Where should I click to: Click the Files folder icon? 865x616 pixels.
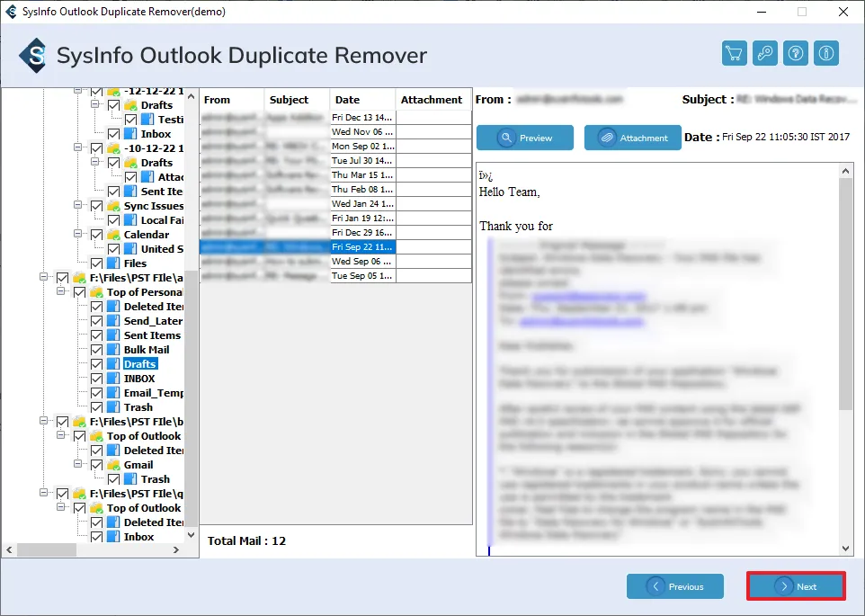point(113,263)
